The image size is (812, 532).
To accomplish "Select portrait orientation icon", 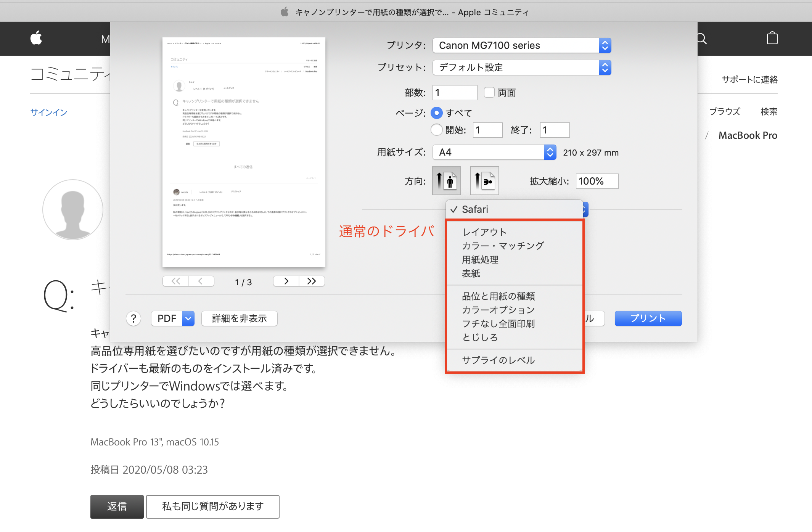I will (446, 181).
